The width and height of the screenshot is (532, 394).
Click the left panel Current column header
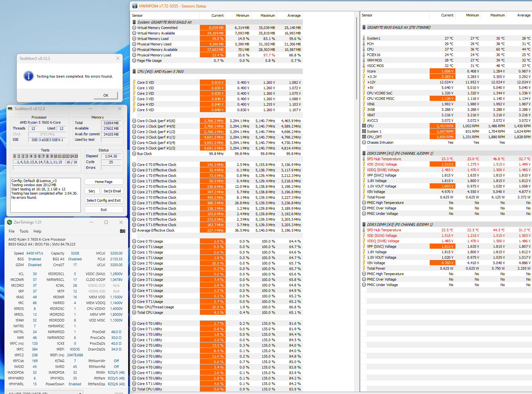212,15
